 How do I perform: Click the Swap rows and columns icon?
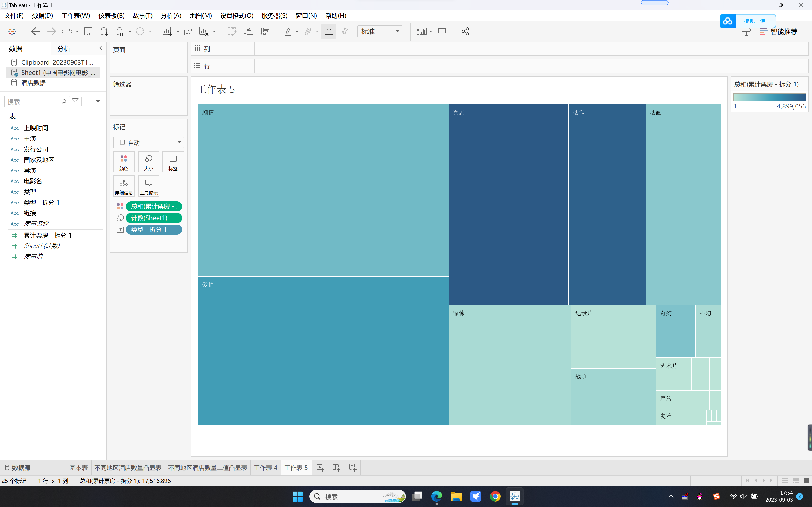pos(232,31)
